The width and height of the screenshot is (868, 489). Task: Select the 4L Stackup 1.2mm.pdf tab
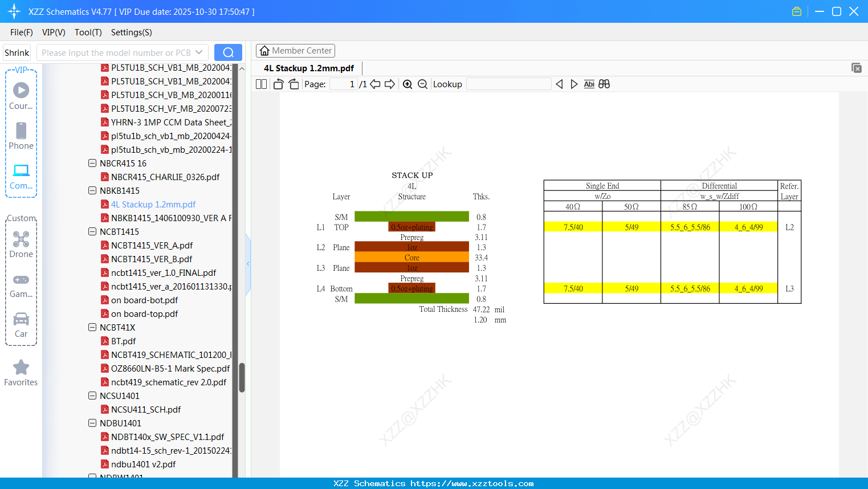pyautogui.click(x=309, y=68)
